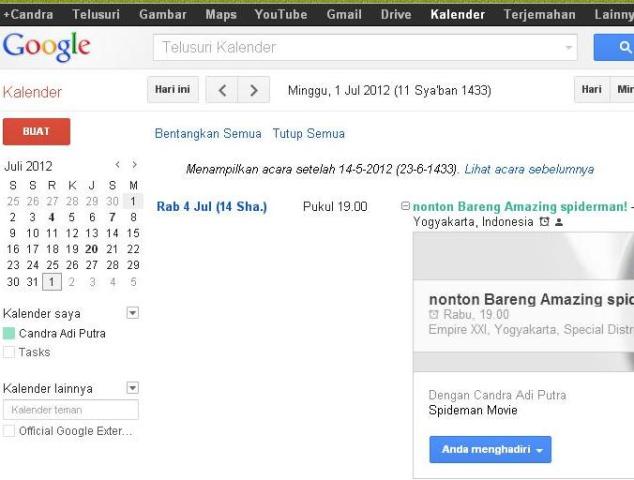Click reminder alarm icon beside Yogyakarta, Indonesia

pyautogui.click(x=544, y=222)
